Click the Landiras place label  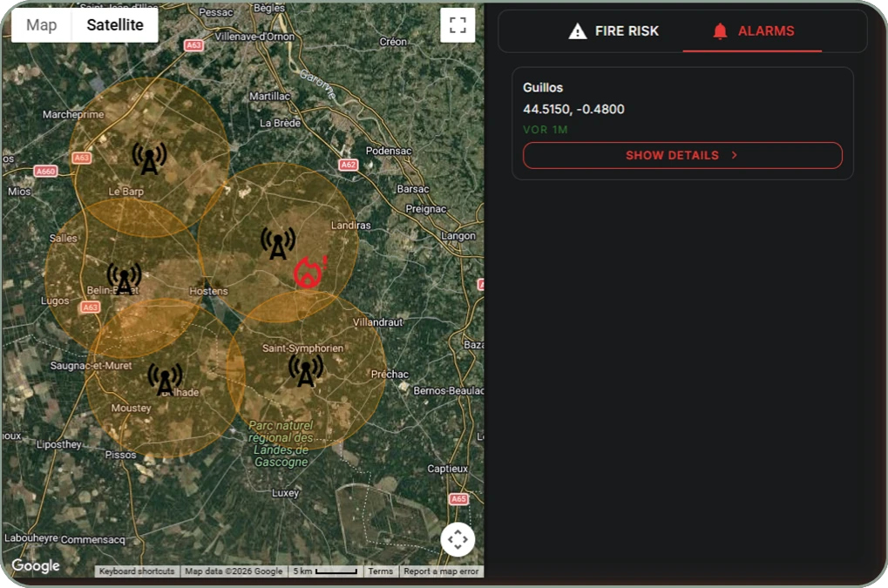coord(350,225)
